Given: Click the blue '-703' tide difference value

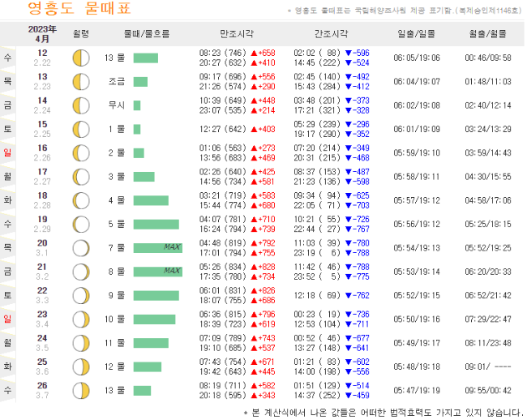Looking at the screenshot, I should (358, 205).
